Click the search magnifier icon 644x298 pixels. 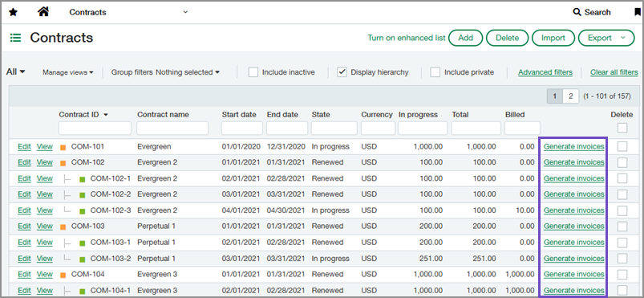[577, 12]
